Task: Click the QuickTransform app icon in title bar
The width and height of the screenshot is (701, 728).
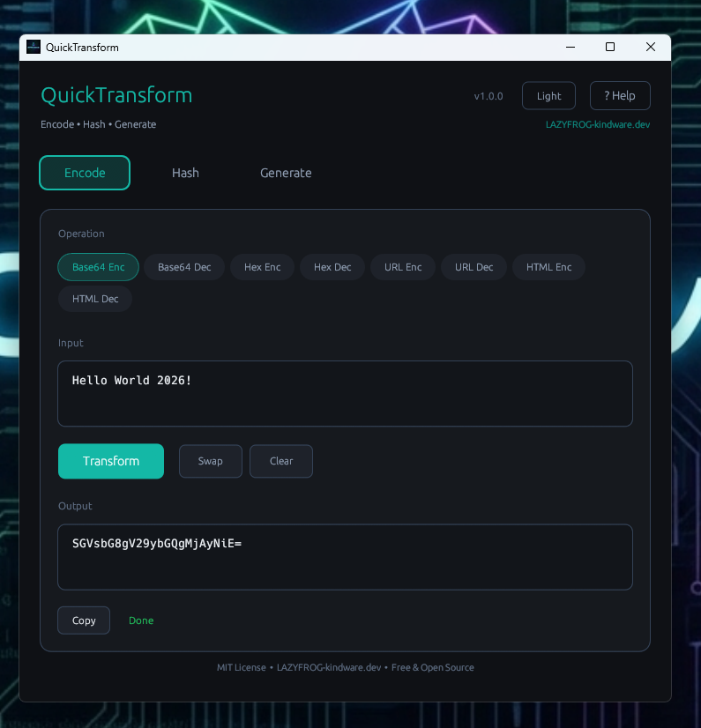Action: [x=34, y=47]
